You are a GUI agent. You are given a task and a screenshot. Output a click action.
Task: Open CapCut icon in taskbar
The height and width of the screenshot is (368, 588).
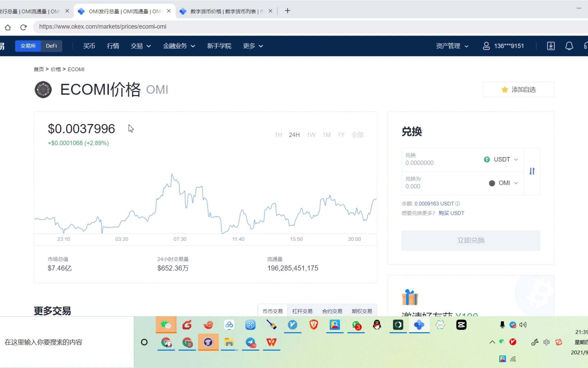[x=461, y=325]
